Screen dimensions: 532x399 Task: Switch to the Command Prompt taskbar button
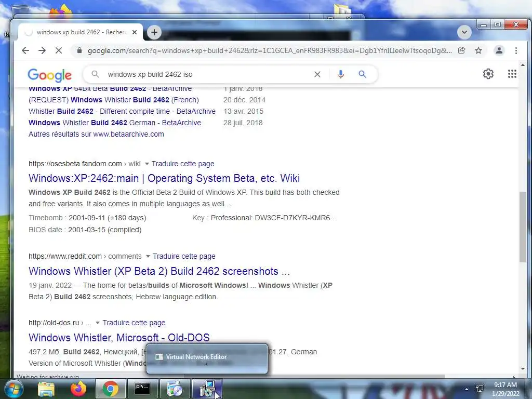pos(142,389)
